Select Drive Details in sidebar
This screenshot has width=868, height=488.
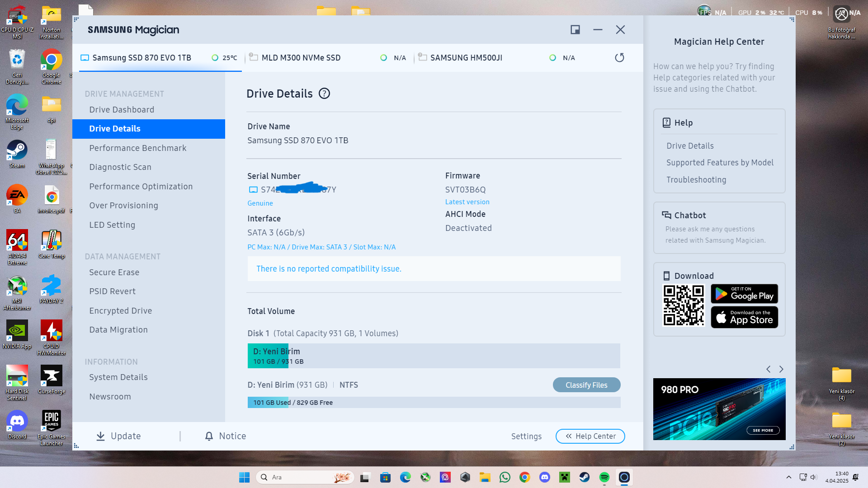point(149,129)
